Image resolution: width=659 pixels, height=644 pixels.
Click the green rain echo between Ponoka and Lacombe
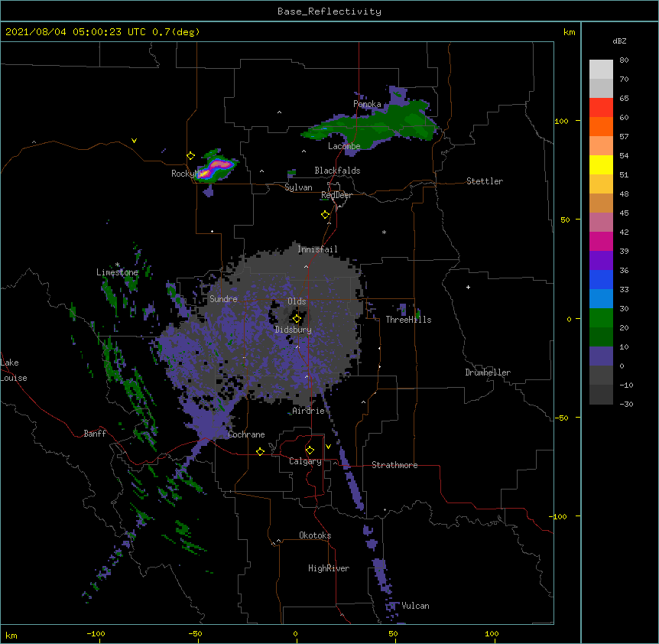[370, 125]
